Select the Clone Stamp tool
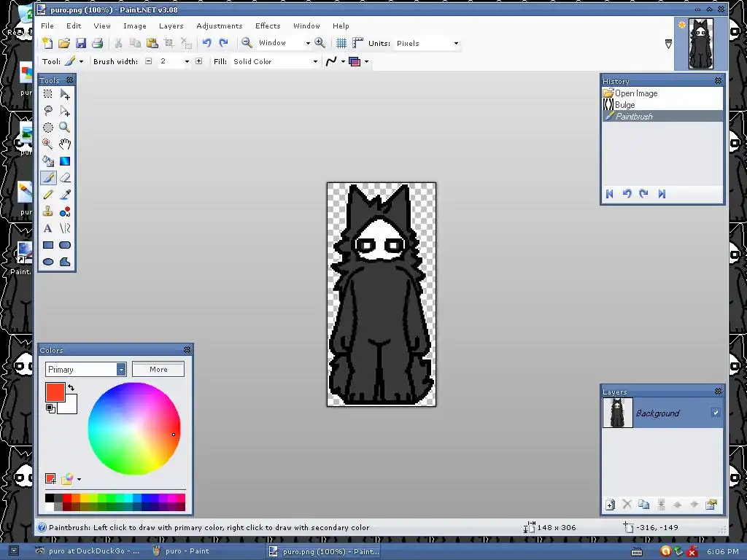 [48, 211]
